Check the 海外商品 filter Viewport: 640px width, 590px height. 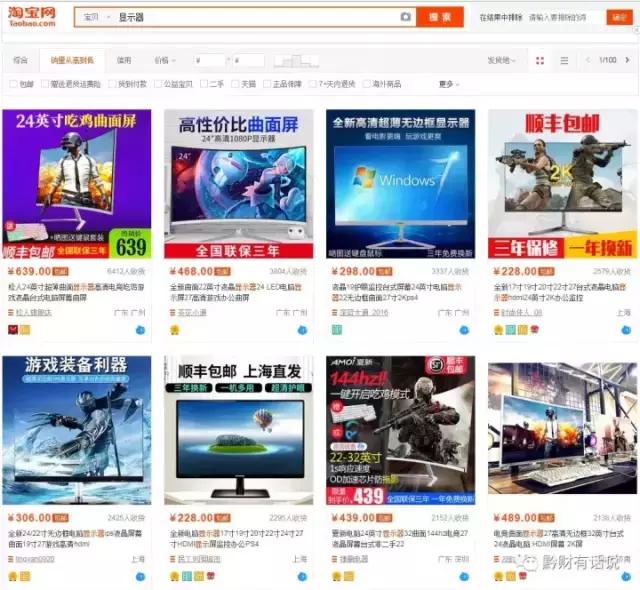click(366, 84)
